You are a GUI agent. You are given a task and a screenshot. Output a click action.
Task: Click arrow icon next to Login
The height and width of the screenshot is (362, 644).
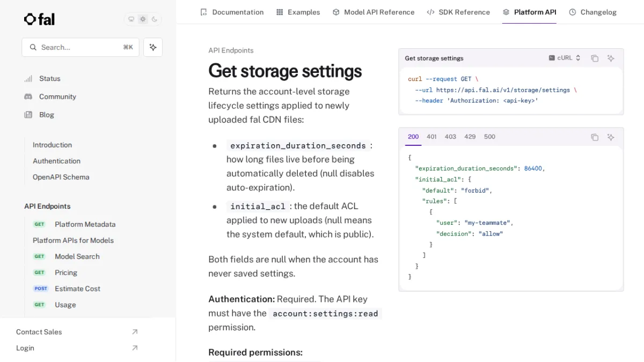point(135,348)
